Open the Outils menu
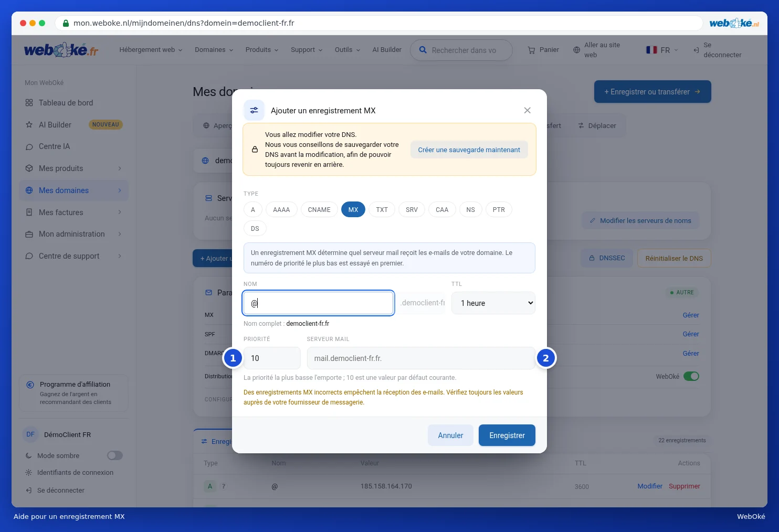Viewport: 779px width, 532px height. pos(348,50)
